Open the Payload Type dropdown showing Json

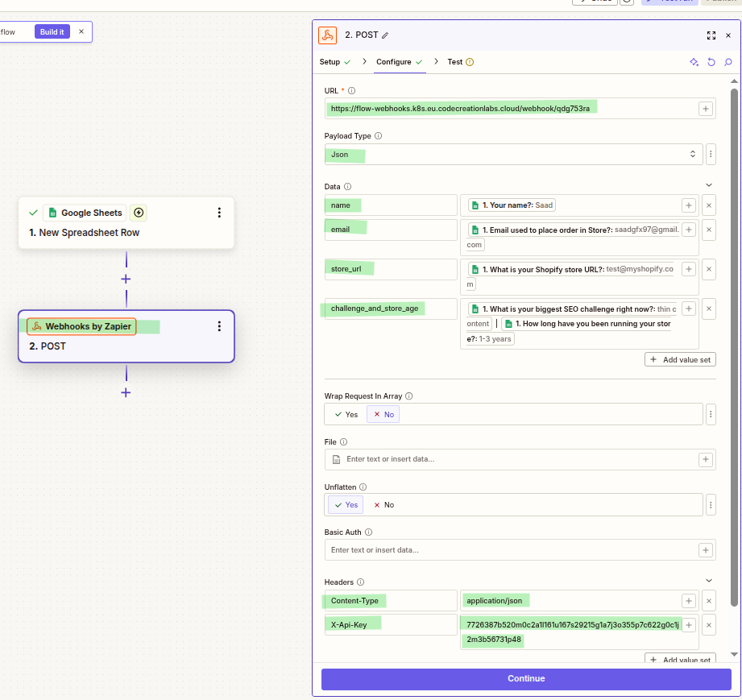click(514, 154)
